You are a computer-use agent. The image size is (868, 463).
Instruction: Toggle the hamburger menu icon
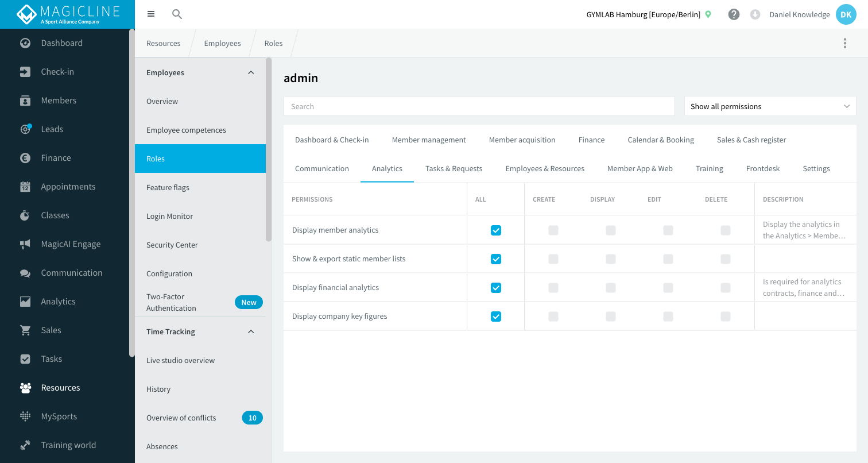(151, 14)
